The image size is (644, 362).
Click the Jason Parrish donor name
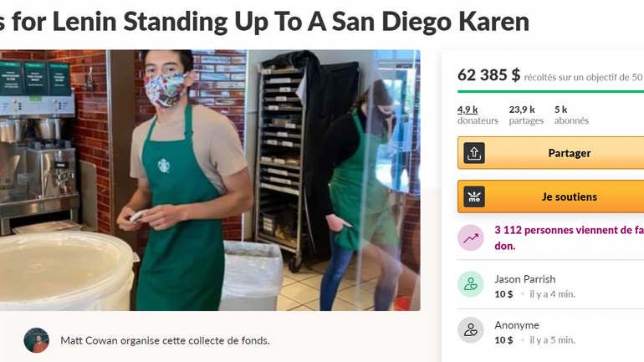tap(525, 279)
